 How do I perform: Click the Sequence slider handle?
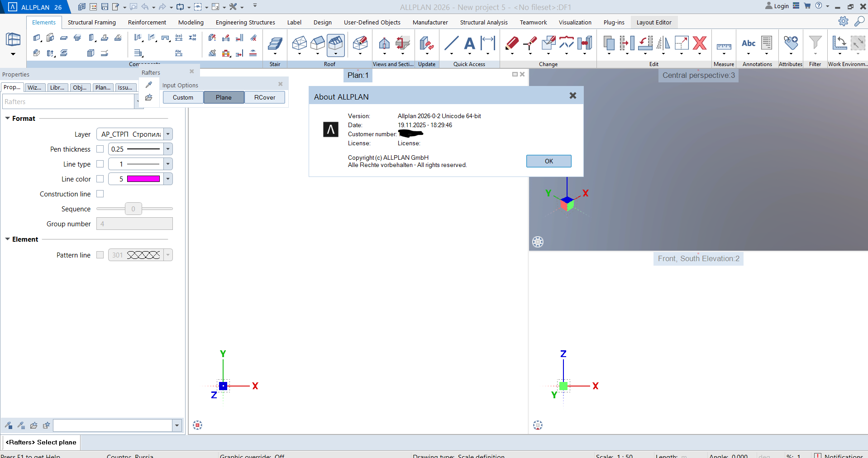click(133, 209)
